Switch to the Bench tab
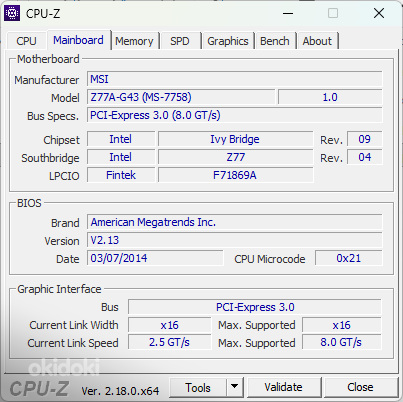Image resolution: width=403 pixels, height=402 pixels. click(x=275, y=41)
